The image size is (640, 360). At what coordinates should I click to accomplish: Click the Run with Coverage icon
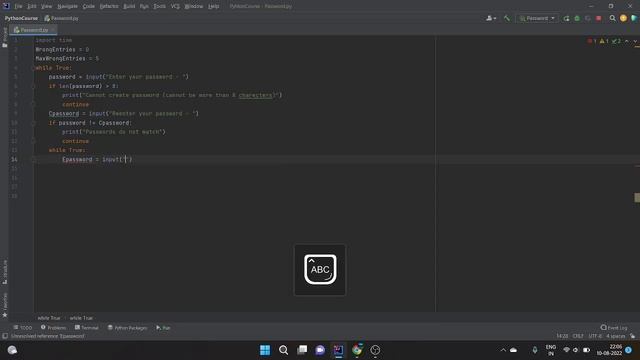click(x=588, y=18)
